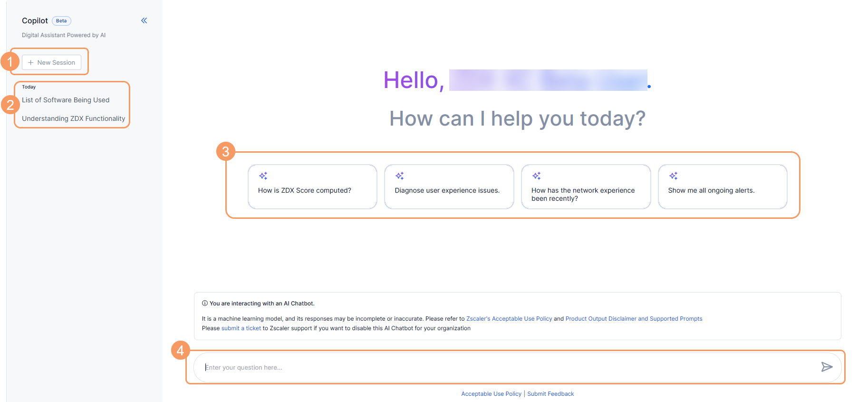Start a New Session
868x402 pixels.
(x=51, y=62)
